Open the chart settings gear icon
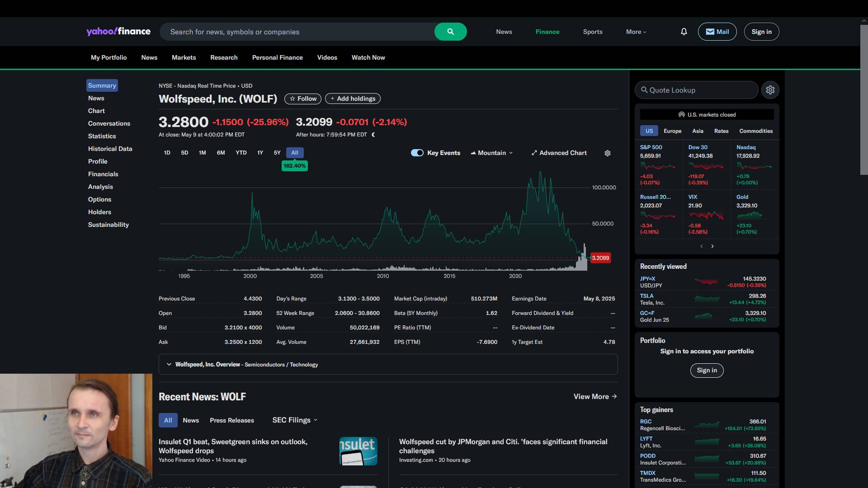The height and width of the screenshot is (488, 868). coord(608,153)
